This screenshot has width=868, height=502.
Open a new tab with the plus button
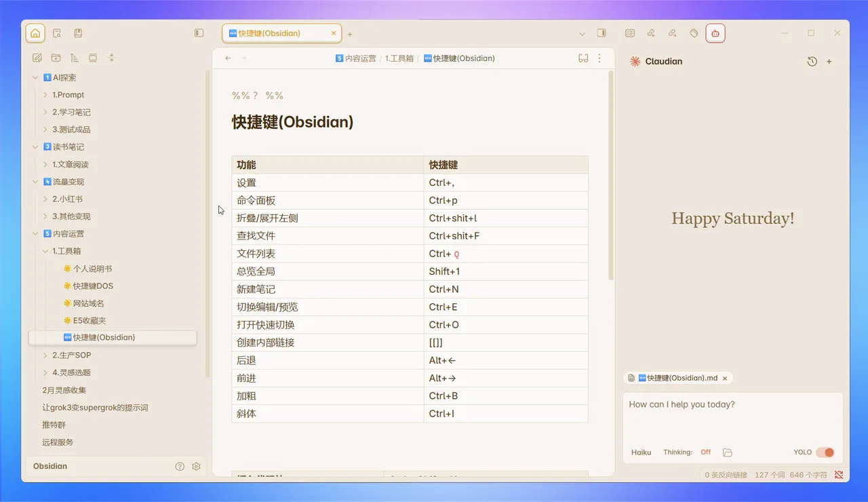coord(350,34)
